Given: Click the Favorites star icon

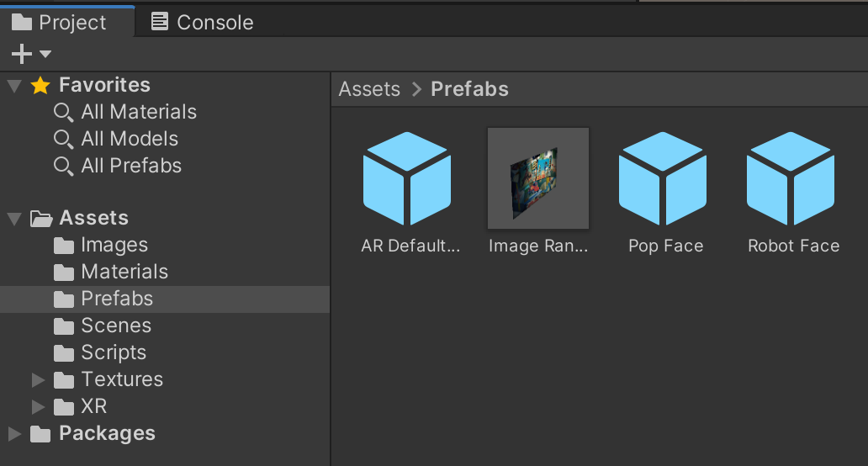Looking at the screenshot, I should [x=40, y=86].
